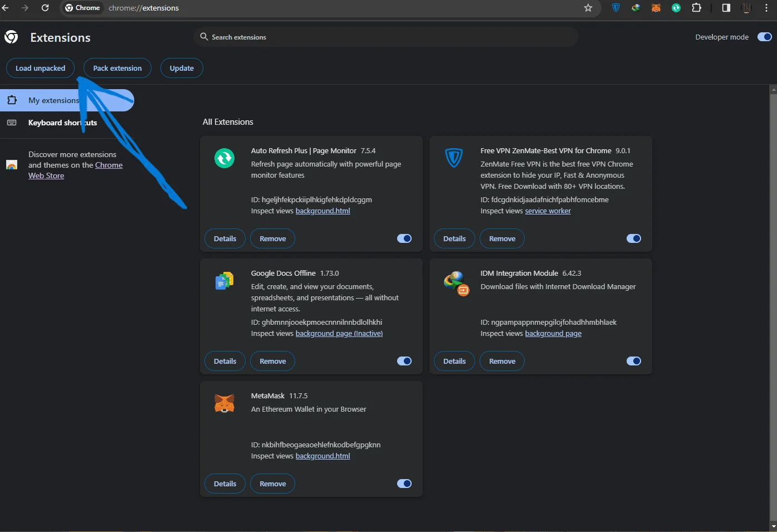
Task: Click the Chrome Web Store rainbow icon
Action: [x=12, y=165]
